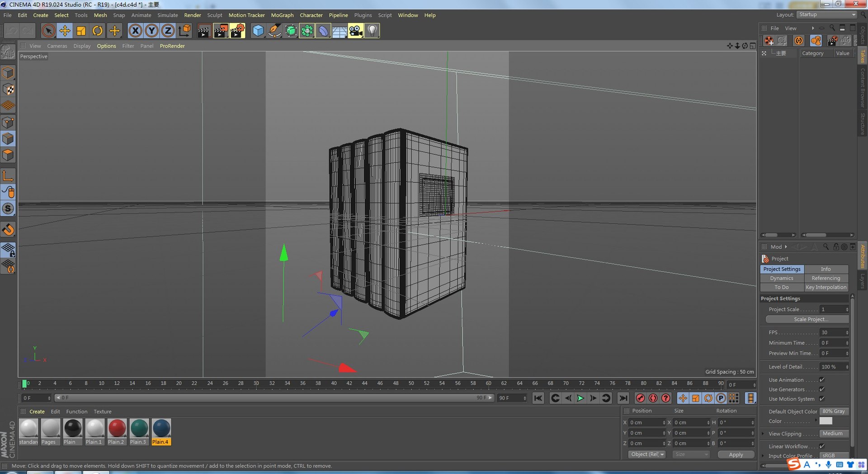Click the Project Scale value field
The width and height of the screenshot is (868, 474).
[x=834, y=309]
